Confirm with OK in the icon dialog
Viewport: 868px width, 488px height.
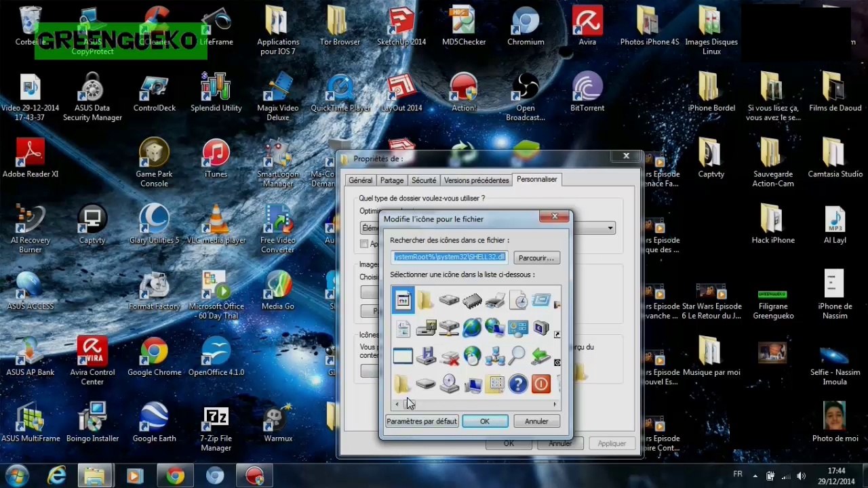[485, 421]
